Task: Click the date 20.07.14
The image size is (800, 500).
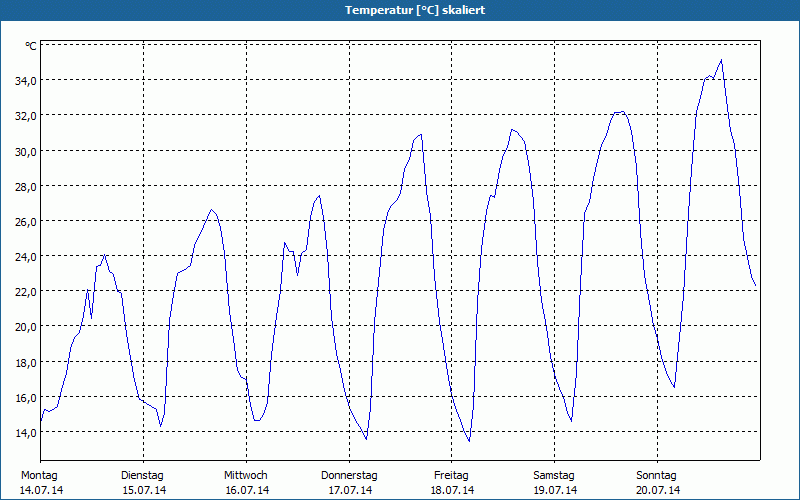Action: coord(658,490)
